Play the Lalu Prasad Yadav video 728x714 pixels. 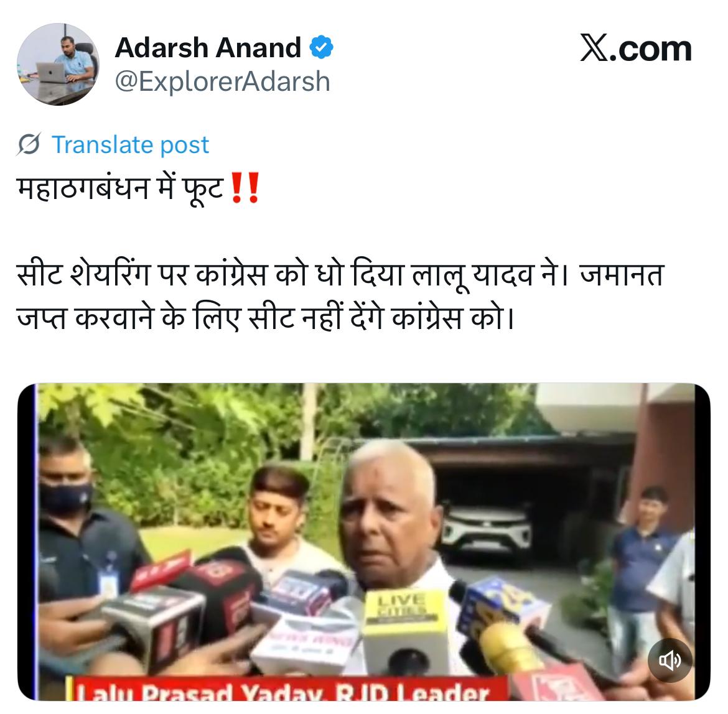coord(363,542)
